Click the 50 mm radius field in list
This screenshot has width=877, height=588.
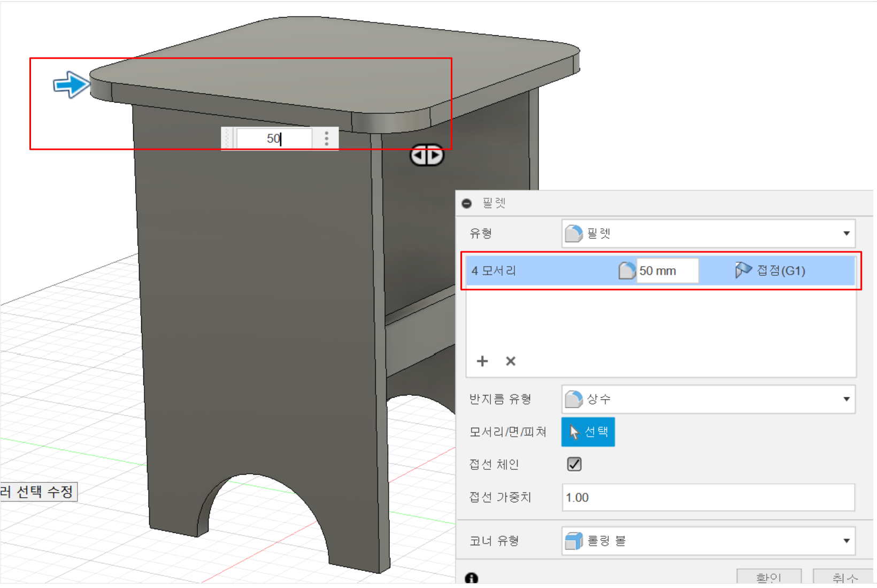pos(667,271)
